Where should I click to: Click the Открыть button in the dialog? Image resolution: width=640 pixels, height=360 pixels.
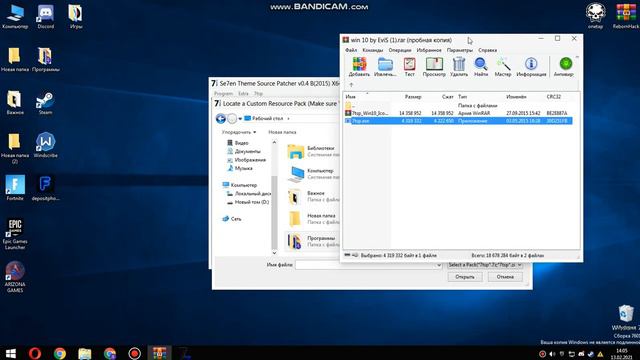click(x=464, y=277)
